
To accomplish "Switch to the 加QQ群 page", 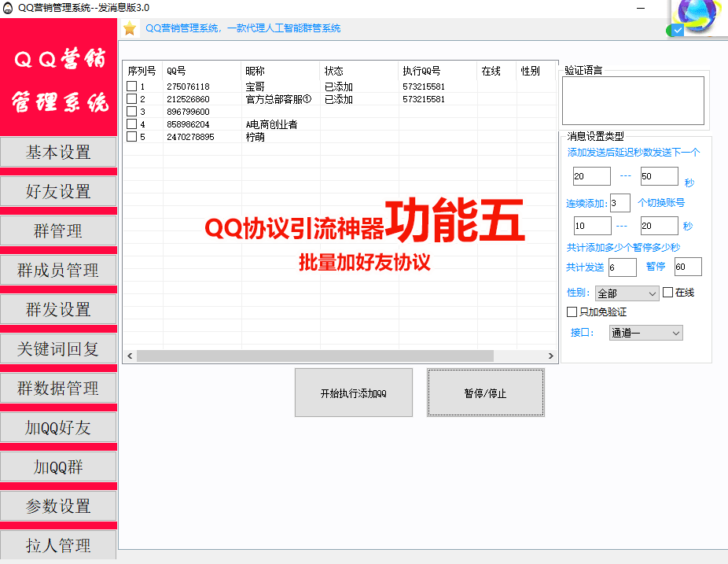I will tap(58, 466).
